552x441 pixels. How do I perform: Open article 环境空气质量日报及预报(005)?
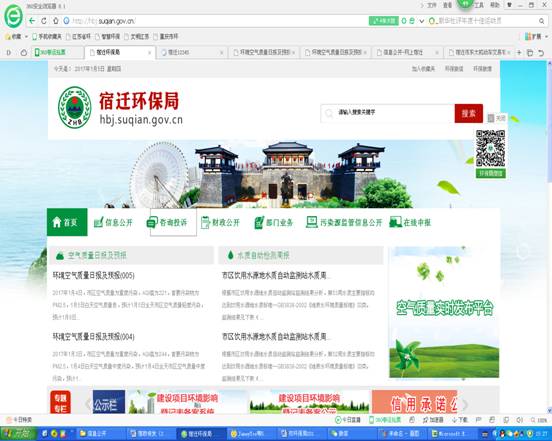[94, 275]
